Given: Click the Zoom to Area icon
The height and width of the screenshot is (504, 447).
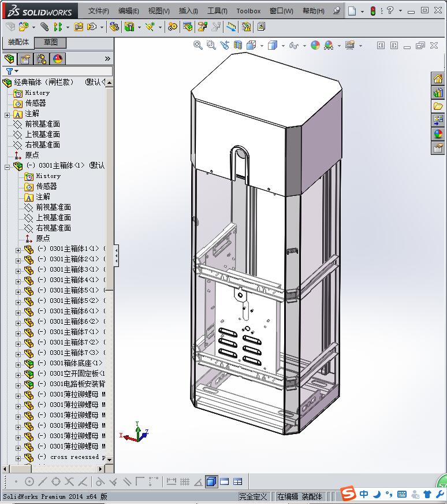Looking at the screenshot, I should click(211, 45).
